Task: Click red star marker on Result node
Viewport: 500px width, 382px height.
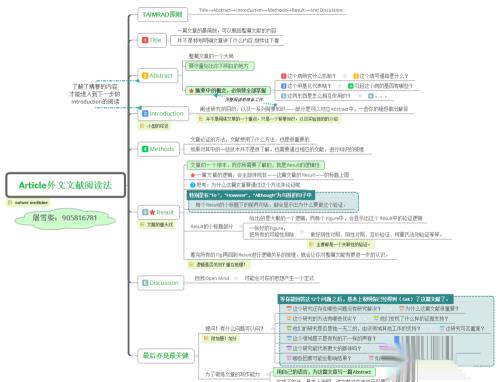Action: (152, 212)
